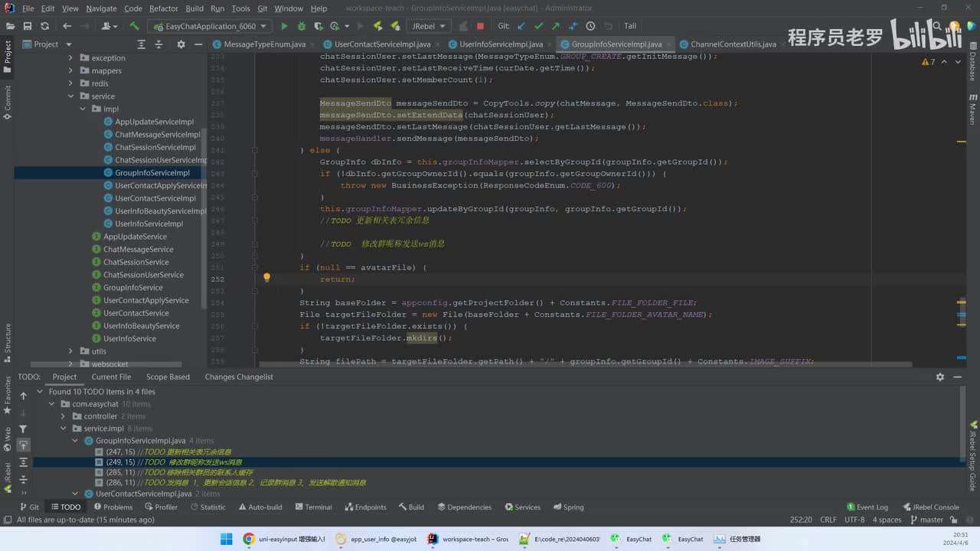Viewport: 980px width, 551px height.
Task: Toggle the Tail button in toolbar
Action: [629, 26]
